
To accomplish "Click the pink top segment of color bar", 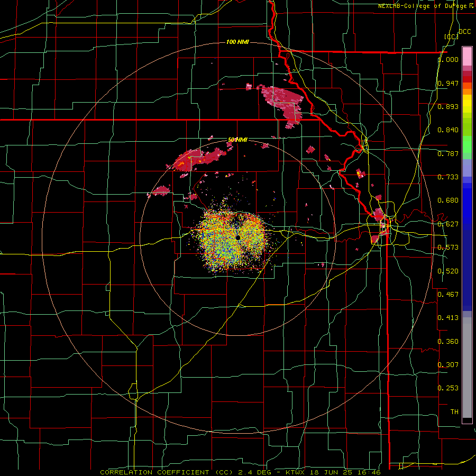I will pyautogui.click(x=467, y=57).
